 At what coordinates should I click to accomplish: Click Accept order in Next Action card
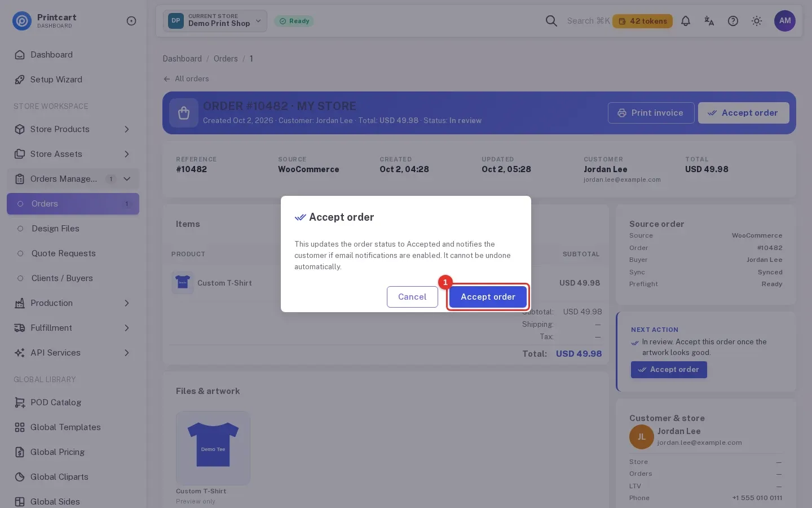coord(669,370)
